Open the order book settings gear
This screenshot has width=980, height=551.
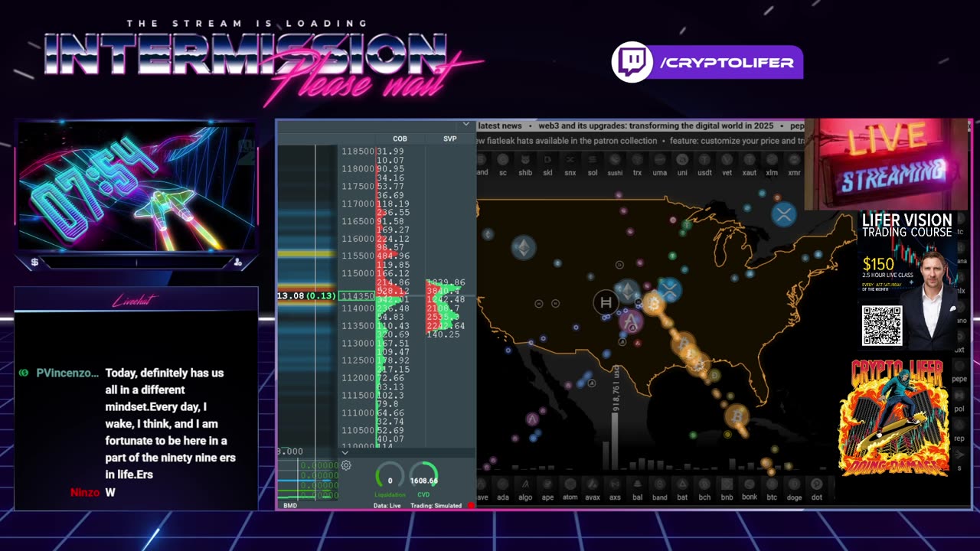pos(346,465)
